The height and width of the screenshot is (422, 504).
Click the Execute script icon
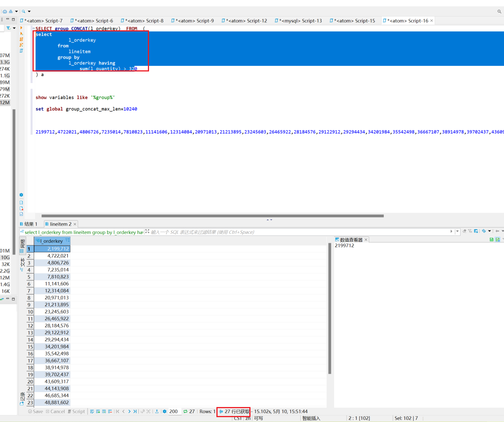[21, 39]
